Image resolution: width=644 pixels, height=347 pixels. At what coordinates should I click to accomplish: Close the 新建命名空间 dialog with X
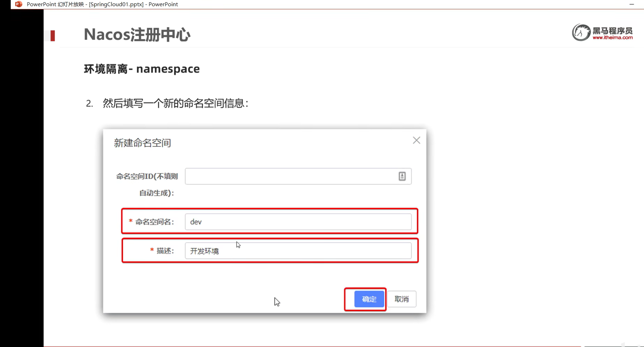click(416, 140)
